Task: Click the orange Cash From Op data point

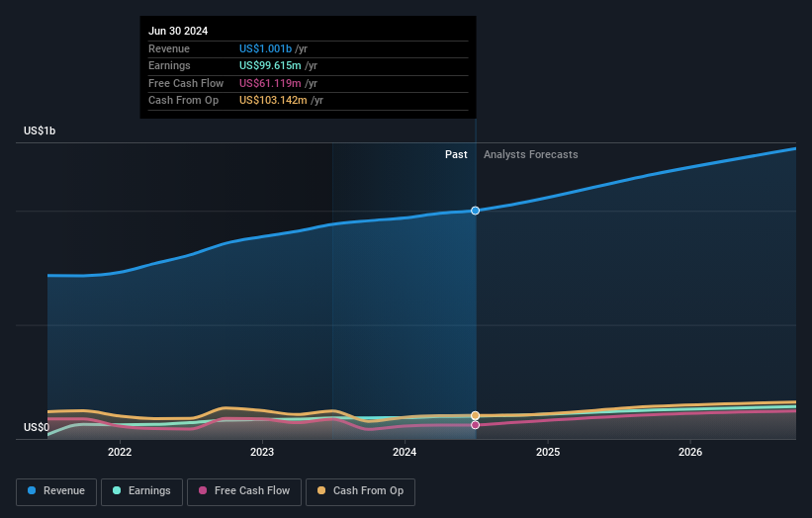Action: (x=475, y=415)
